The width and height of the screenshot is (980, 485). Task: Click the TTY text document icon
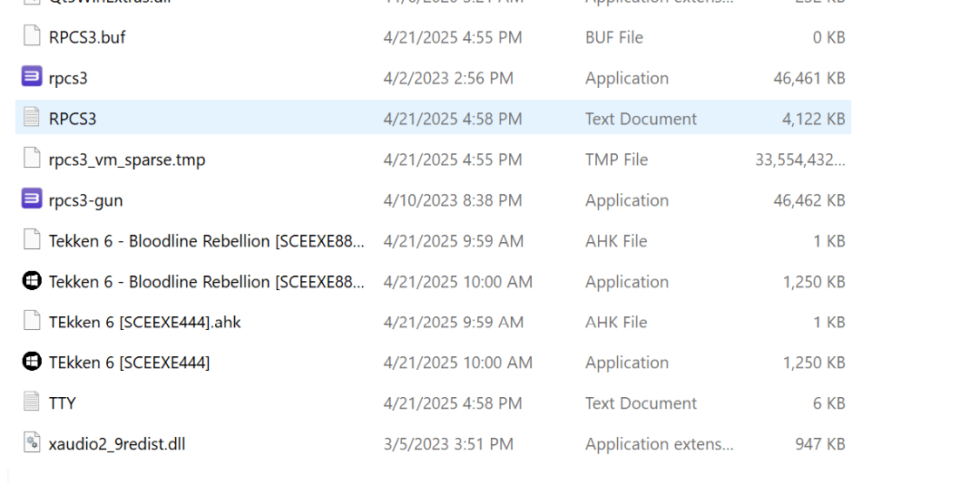coord(32,403)
